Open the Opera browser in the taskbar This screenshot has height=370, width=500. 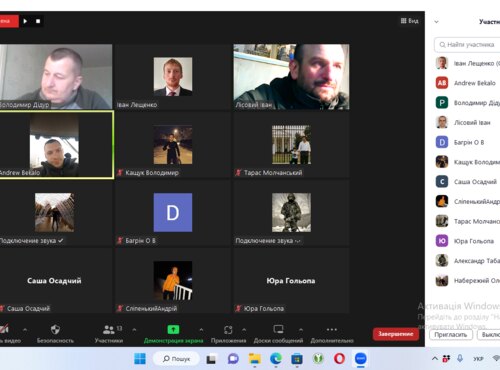[339, 359]
